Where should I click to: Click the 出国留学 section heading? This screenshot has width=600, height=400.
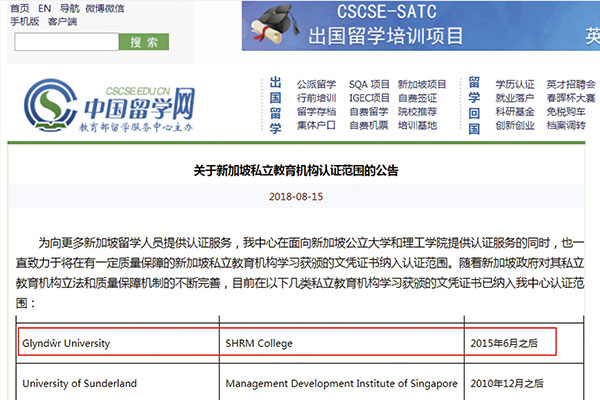[276, 105]
